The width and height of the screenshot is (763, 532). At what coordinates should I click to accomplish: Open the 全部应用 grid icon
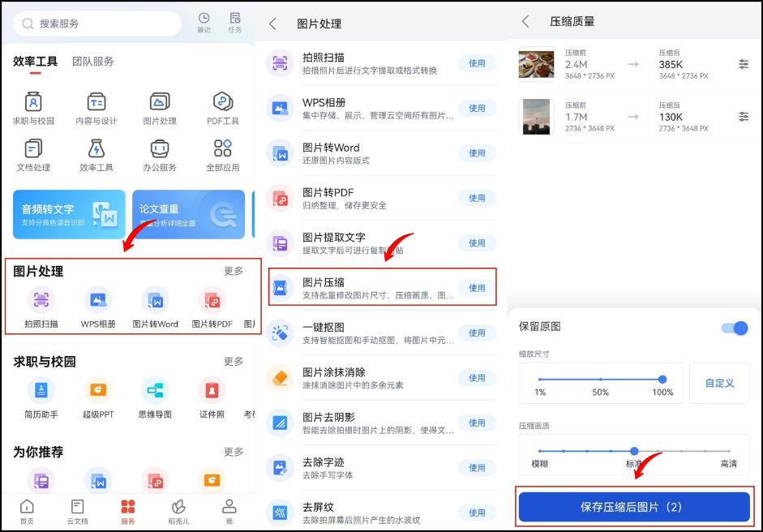[x=223, y=148]
